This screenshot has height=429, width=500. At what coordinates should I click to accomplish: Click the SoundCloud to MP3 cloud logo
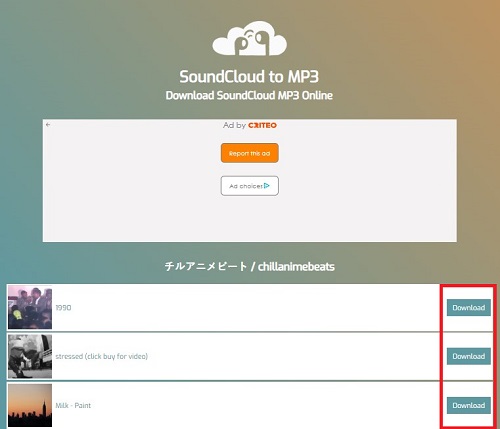250,39
